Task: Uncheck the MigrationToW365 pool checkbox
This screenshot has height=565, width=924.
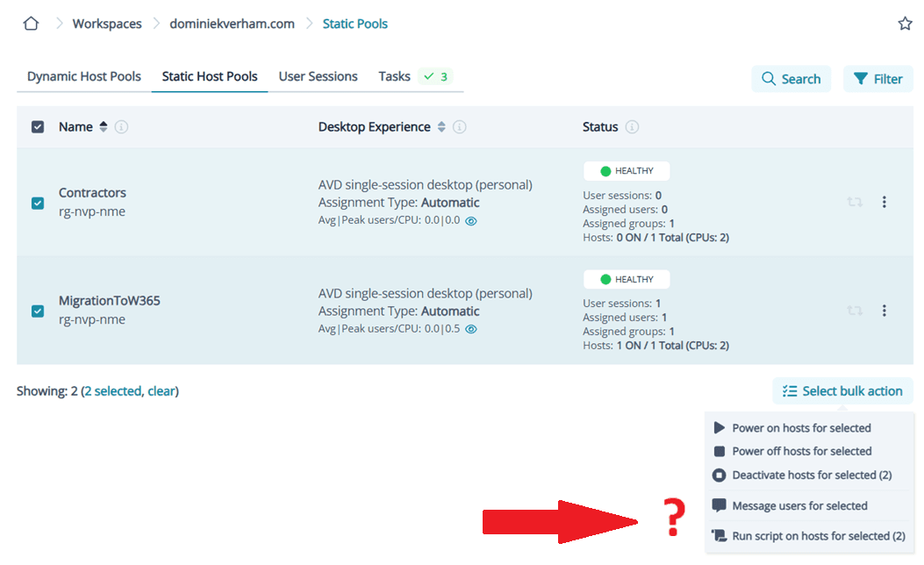Action: click(x=38, y=311)
